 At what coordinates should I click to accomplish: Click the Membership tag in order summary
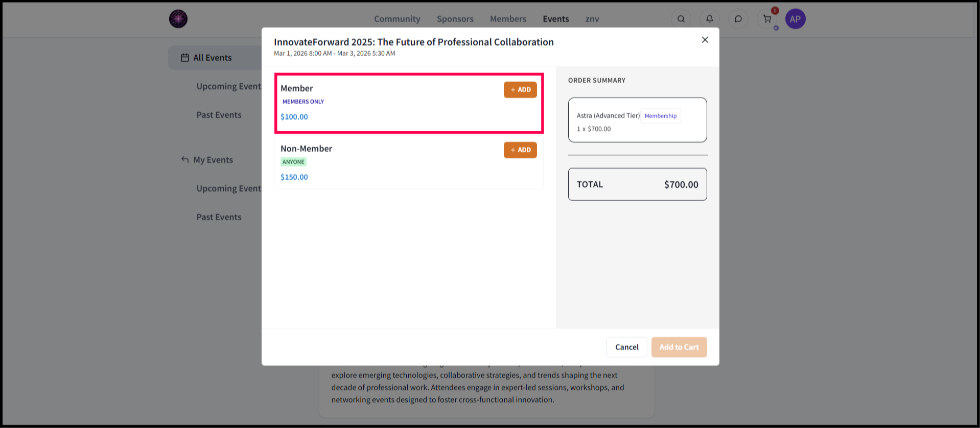(660, 116)
